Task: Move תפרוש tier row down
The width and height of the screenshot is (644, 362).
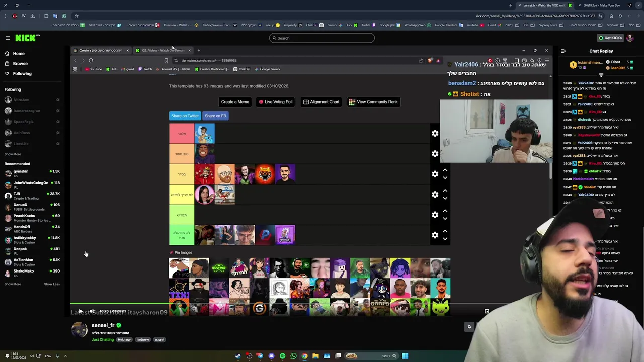Action: [x=445, y=219]
